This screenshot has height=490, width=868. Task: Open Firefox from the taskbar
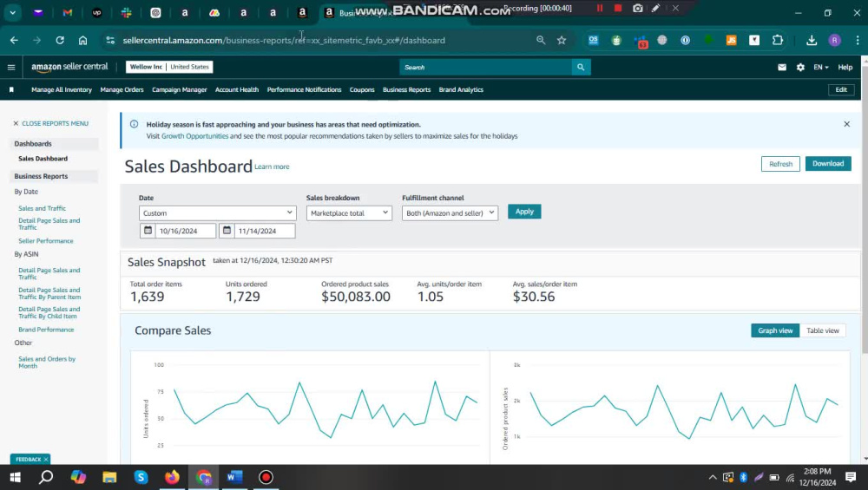point(172,477)
